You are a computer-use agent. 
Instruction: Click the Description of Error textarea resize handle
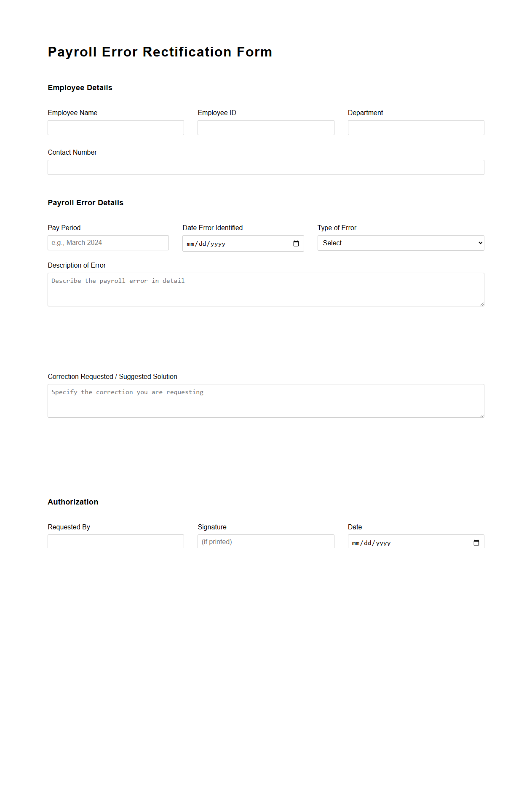tap(482, 304)
